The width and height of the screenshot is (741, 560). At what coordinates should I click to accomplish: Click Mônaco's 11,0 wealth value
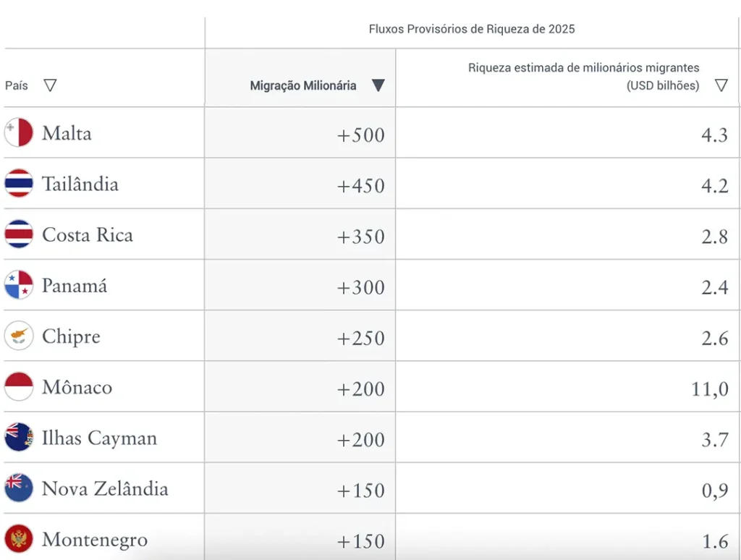point(710,389)
